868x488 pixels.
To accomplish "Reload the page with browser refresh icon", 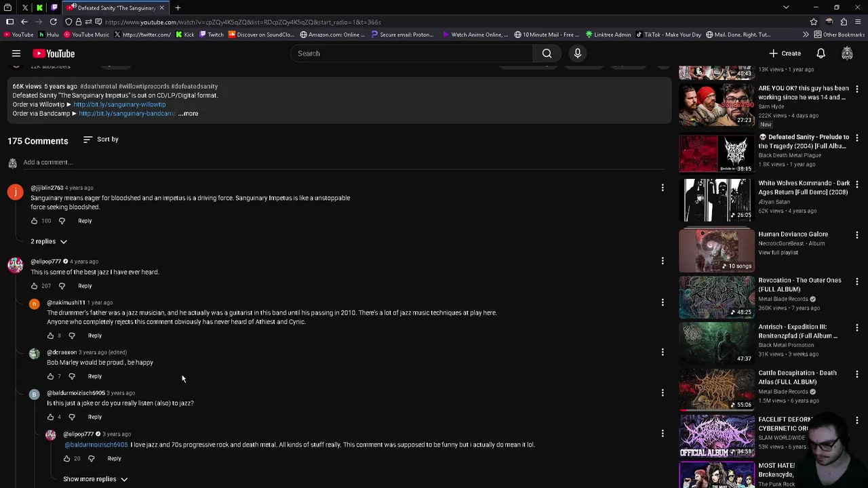I will tap(53, 22).
